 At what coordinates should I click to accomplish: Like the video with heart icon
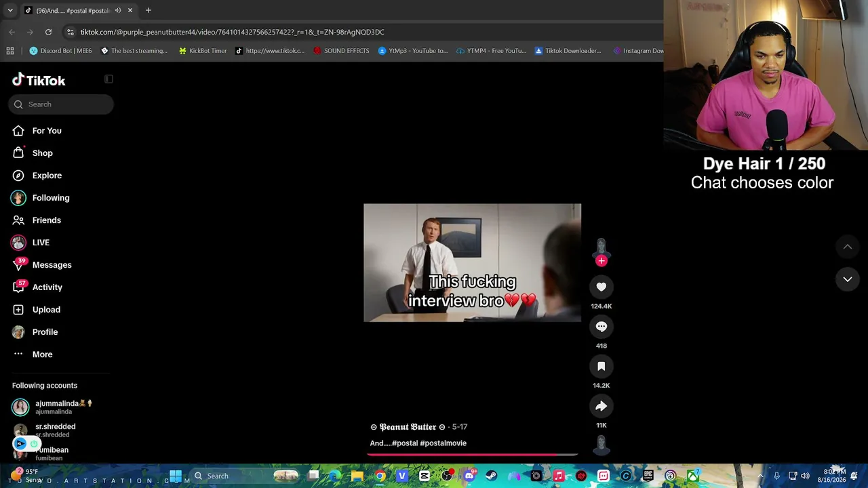(x=601, y=287)
